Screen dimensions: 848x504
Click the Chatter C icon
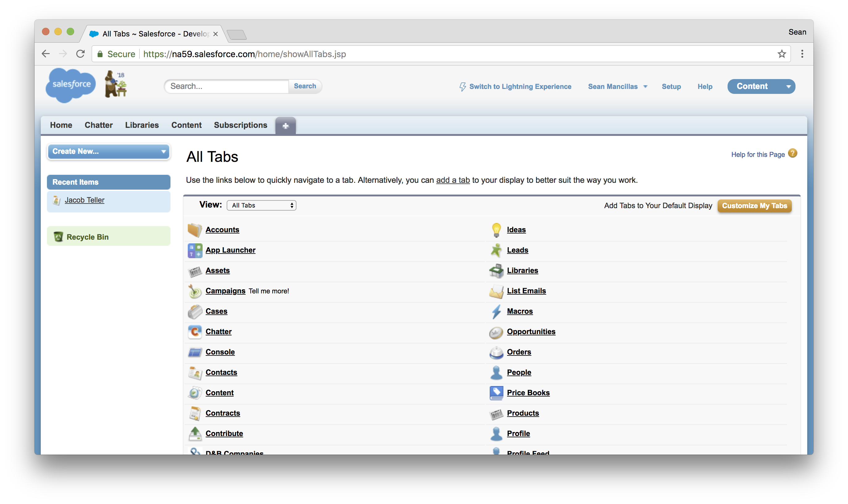195,332
